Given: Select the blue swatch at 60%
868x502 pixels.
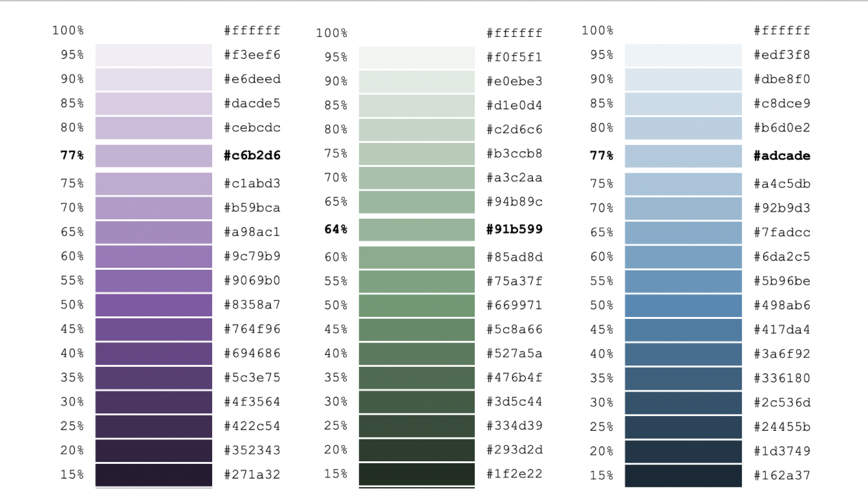Looking at the screenshot, I should tap(683, 257).
